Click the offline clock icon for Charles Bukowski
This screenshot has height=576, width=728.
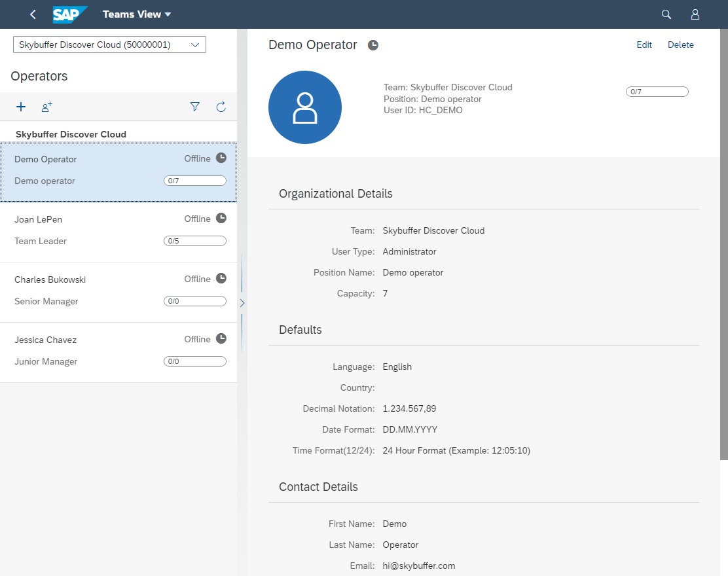(x=221, y=278)
